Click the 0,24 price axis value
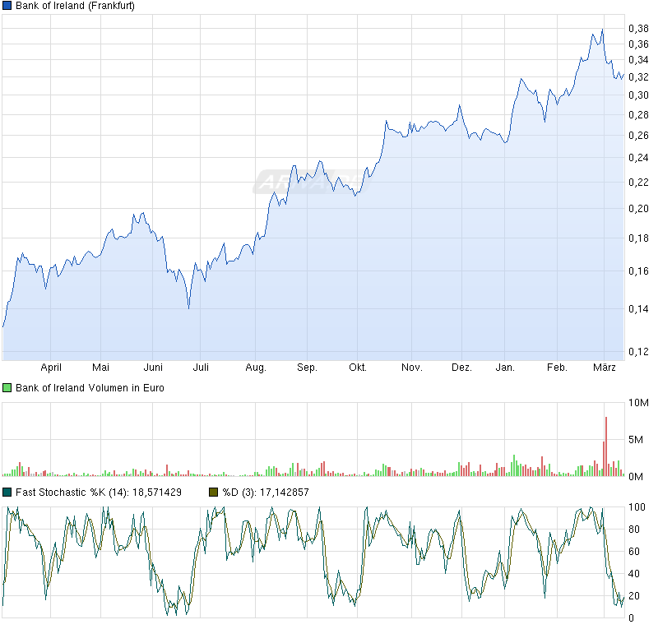The width and height of the screenshot is (672, 629). pyautogui.click(x=638, y=158)
